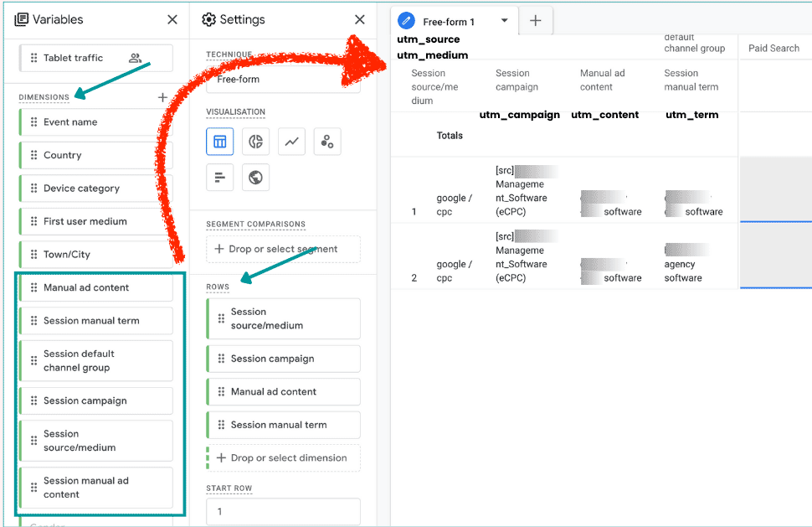The image size is (812, 527).
Task: Click the Paid Search column header
Action: click(773, 49)
